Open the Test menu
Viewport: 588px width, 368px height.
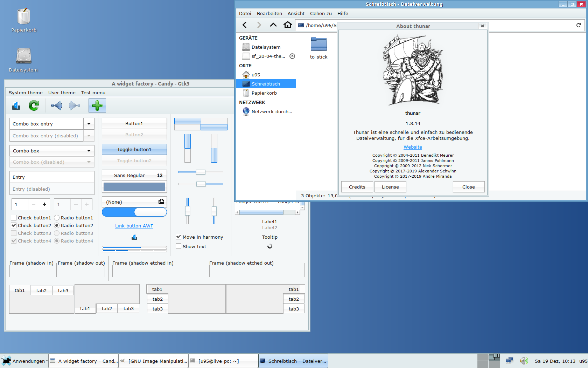pyautogui.click(x=93, y=93)
